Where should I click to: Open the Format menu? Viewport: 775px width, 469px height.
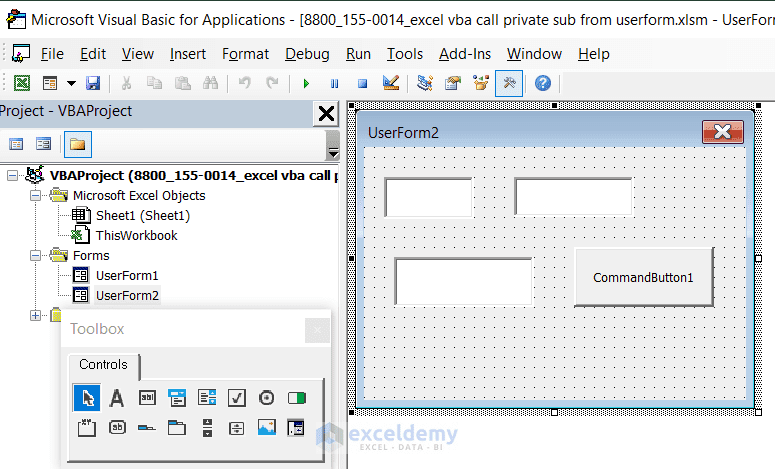(x=246, y=54)
